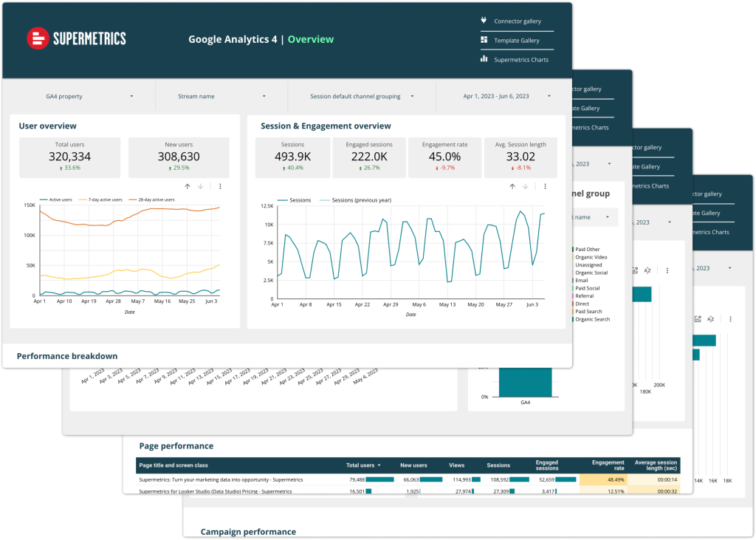This screenshot has width=756, height=540.
Task: Open the Template Gallery link in front window
Action: point(516,41)
